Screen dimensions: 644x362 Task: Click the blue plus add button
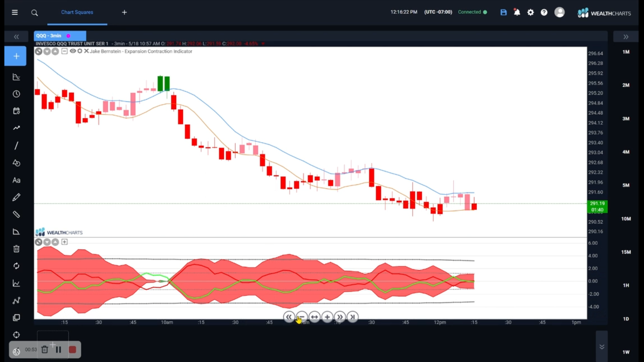click(15, 56)
